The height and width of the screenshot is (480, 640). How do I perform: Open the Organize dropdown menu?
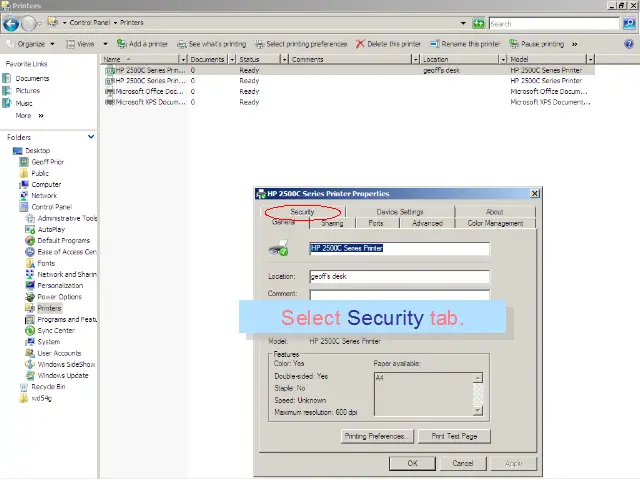31,44
